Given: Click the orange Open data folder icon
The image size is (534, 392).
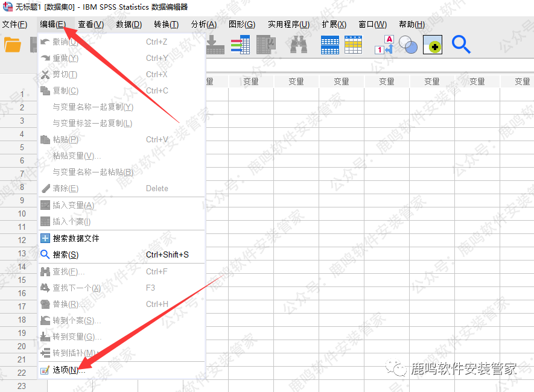Looking at the screenshot, I should [13, 45].
